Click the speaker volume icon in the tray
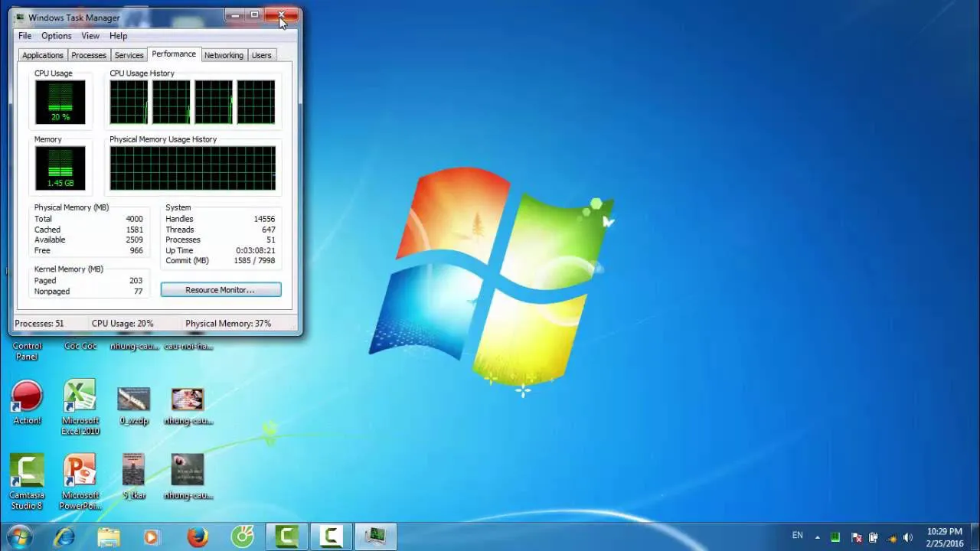This screenshot has height=551, width=980. click(908, 536)
